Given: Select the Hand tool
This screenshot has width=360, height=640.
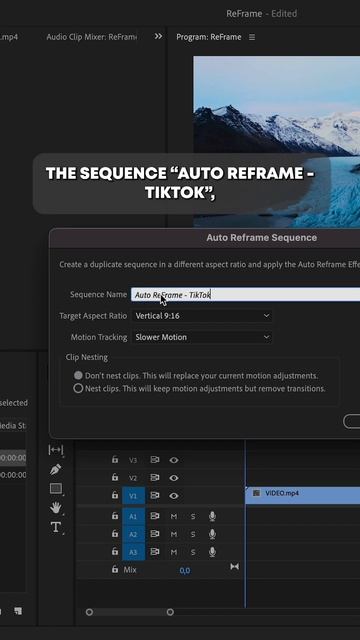Looking at the screenshot, I should coord(56,508).
